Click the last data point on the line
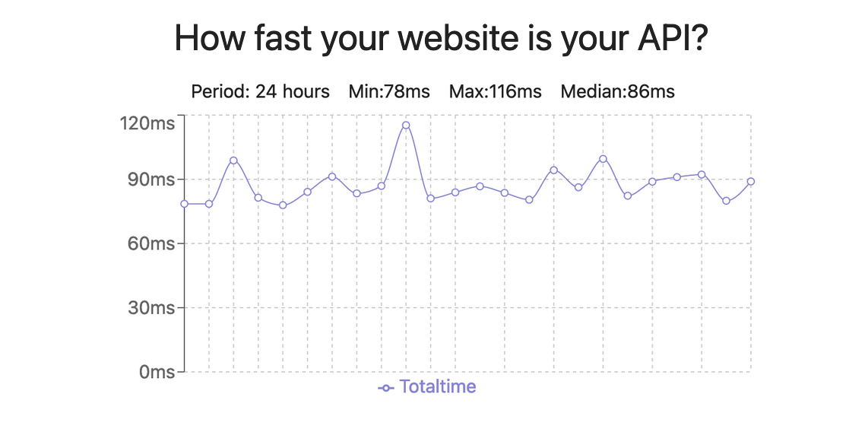This screenshot has height=429, width=868. pos(751,181)
